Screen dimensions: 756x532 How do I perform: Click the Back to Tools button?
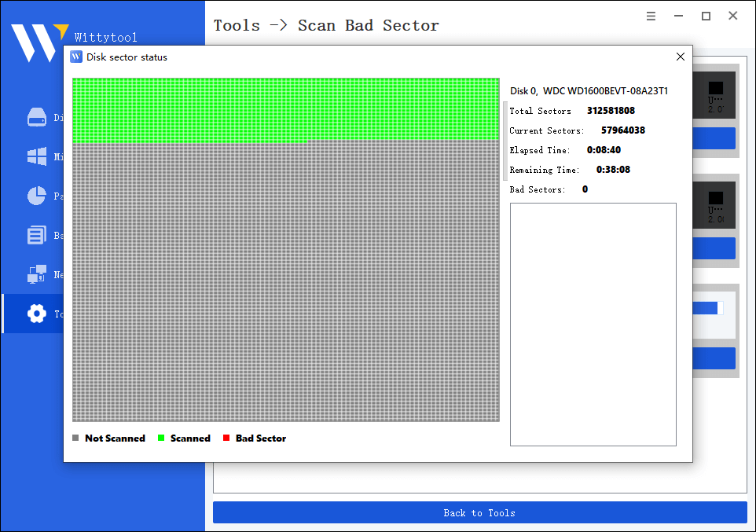click(479, 512)
